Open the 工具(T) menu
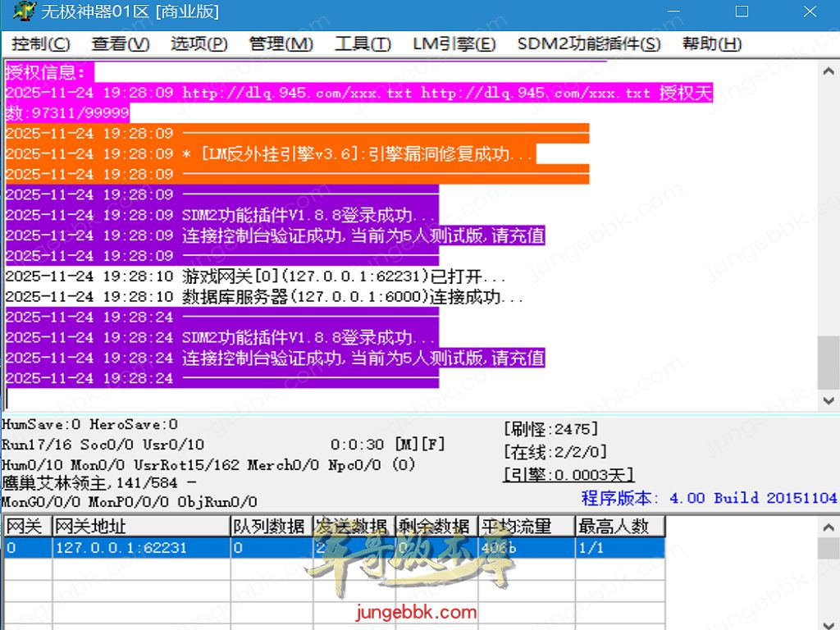This screenshot has height=630, width=840. tap(363, 44)
